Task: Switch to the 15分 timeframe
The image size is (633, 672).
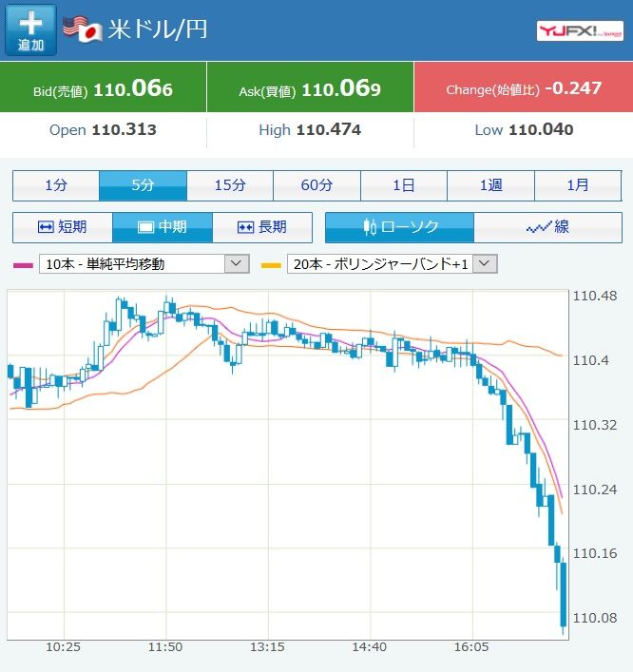Action: point(230,185)
